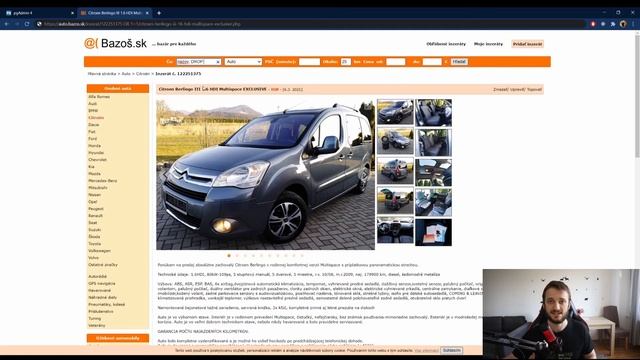Open Škoda in sidebar

click(94, 237)
